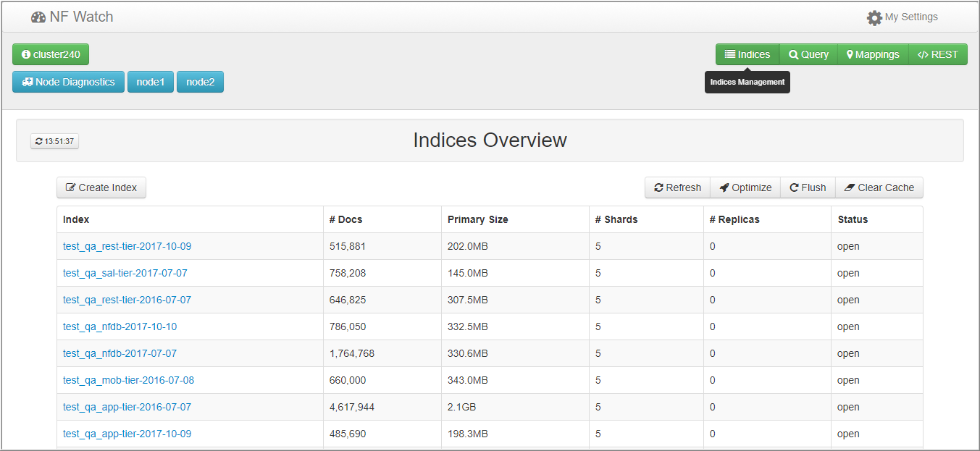The image size is (980, 451).
Task: Click the 332.5MB size cell
Action: [516, 326]
